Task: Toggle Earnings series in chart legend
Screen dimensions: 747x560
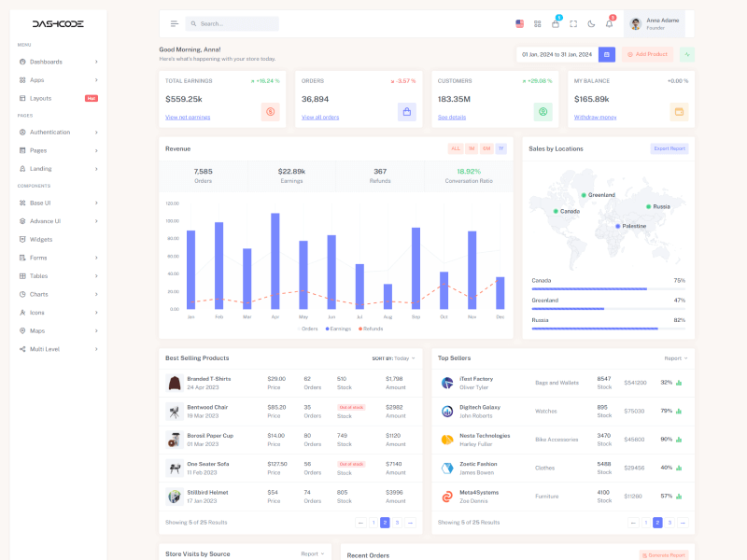Action: (x=338, y=329)
